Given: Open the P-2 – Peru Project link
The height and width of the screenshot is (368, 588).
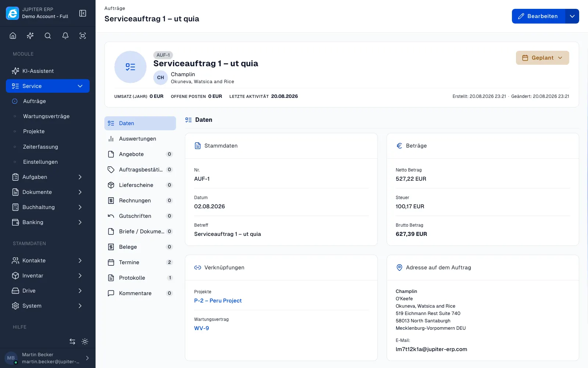Looking at the screenshot, I should tap(218, 301).
